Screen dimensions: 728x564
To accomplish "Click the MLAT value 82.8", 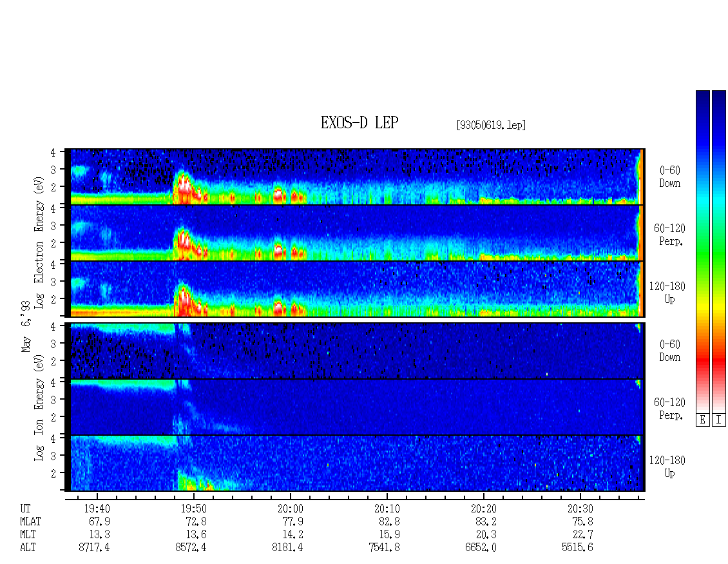I will pos(389,521).
